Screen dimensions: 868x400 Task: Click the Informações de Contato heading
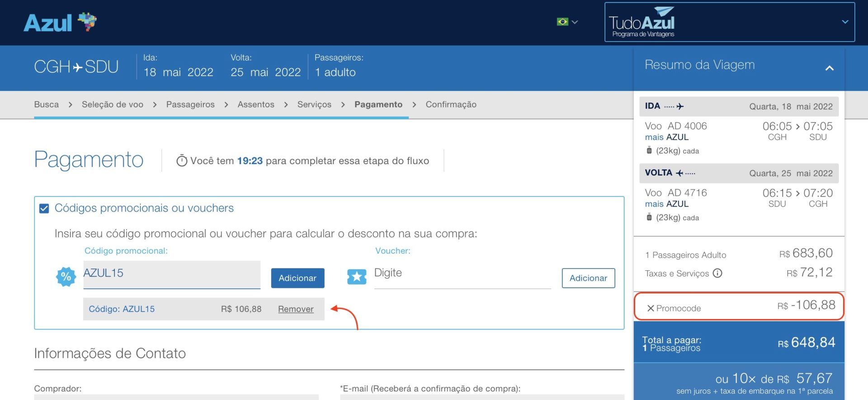[110, 353]
